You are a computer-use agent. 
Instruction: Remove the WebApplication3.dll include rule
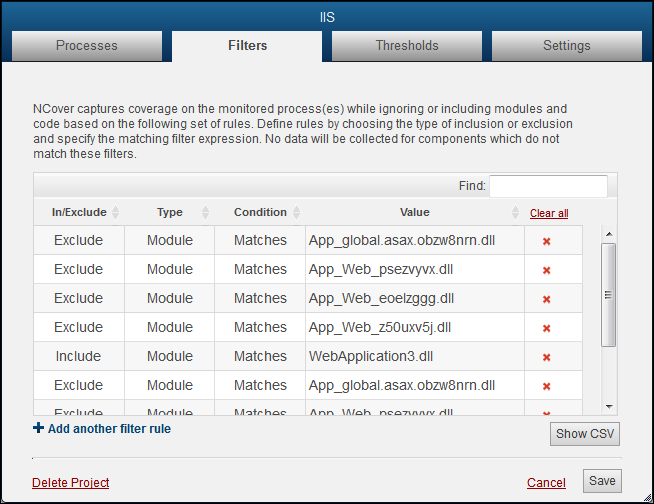pyautogui.click(x=547, y=357)
